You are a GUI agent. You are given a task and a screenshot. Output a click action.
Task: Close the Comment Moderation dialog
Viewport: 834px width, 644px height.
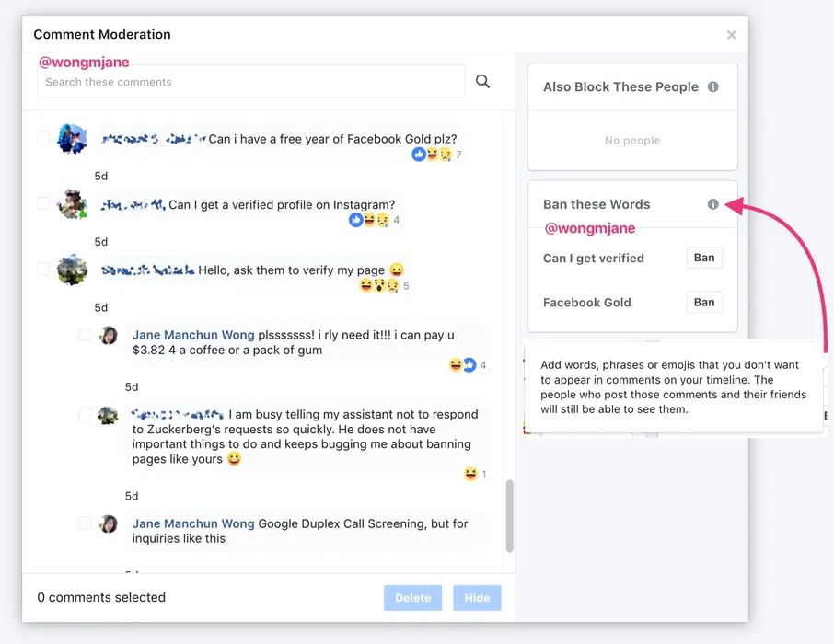[731, 35]
